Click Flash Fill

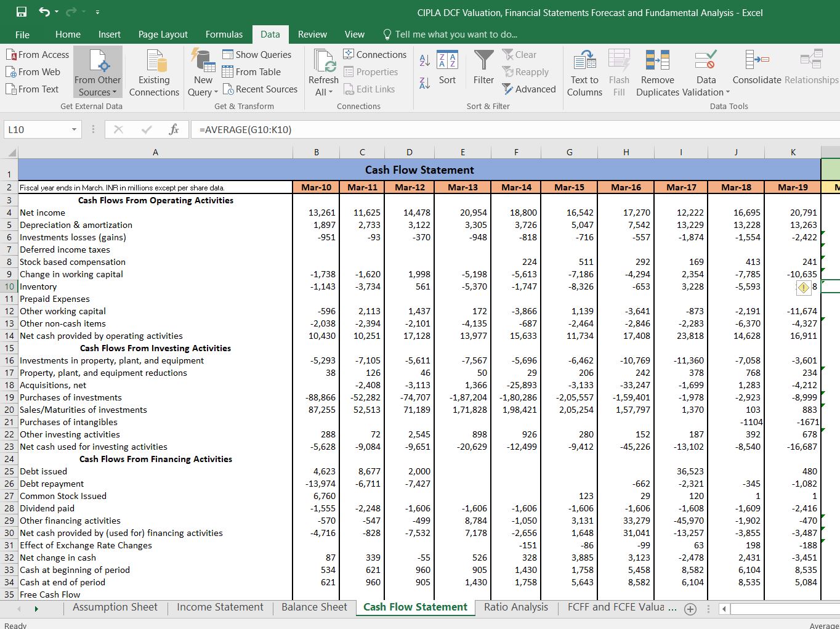pyautogui.click(x=619, y=73)
